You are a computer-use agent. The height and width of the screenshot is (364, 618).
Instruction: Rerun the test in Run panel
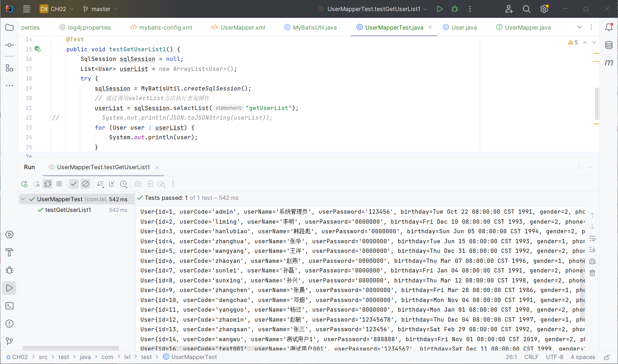click(x=24, y=184)
